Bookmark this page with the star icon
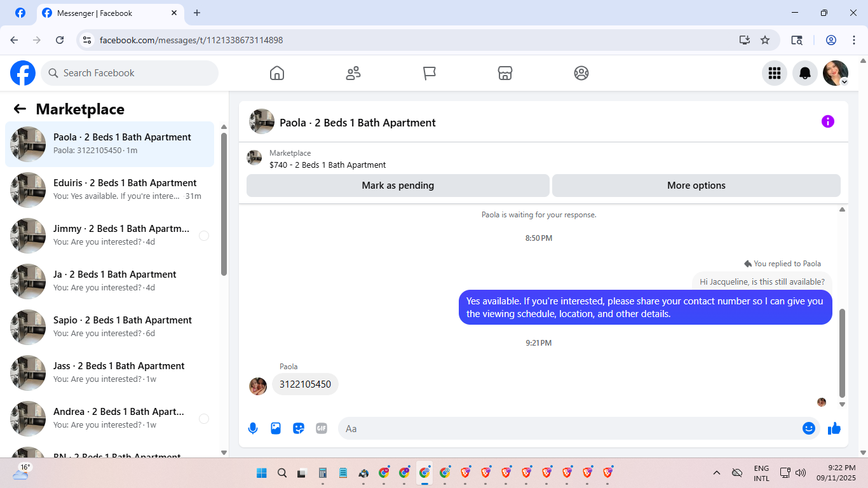This screenshot has height=488, width=868. 765,40
